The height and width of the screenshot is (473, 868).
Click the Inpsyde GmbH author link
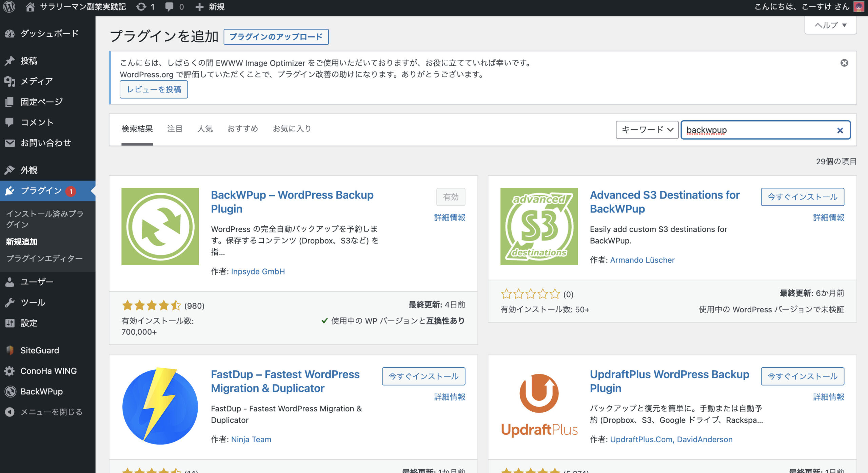pyautogui.click(x=258, y=271)
